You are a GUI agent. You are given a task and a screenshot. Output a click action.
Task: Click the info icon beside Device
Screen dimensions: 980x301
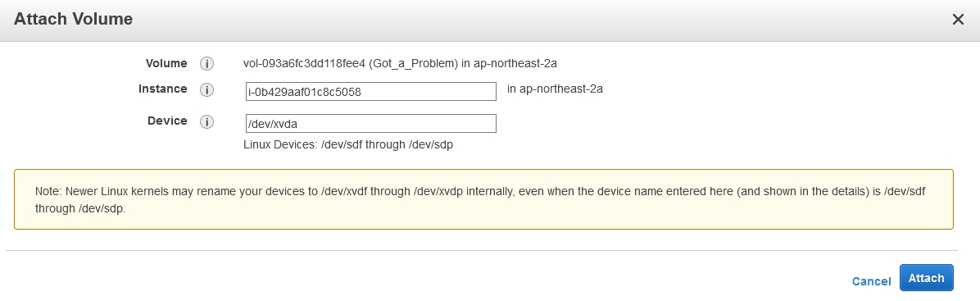[206, 121]
